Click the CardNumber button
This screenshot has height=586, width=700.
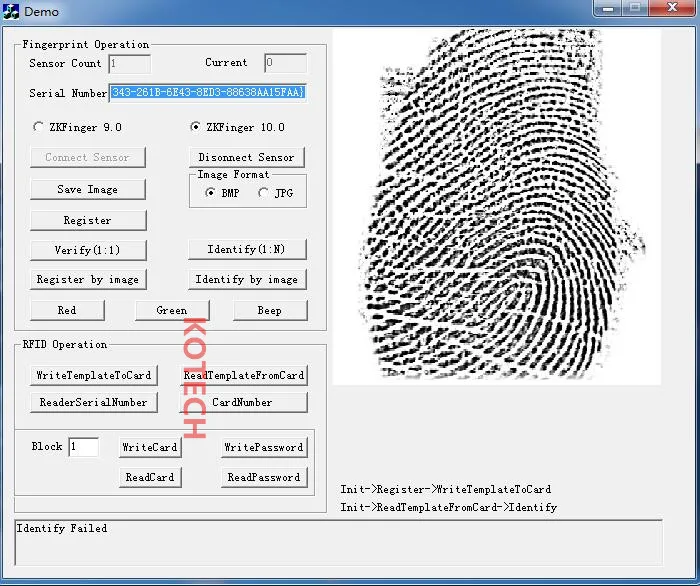(244, 403)
